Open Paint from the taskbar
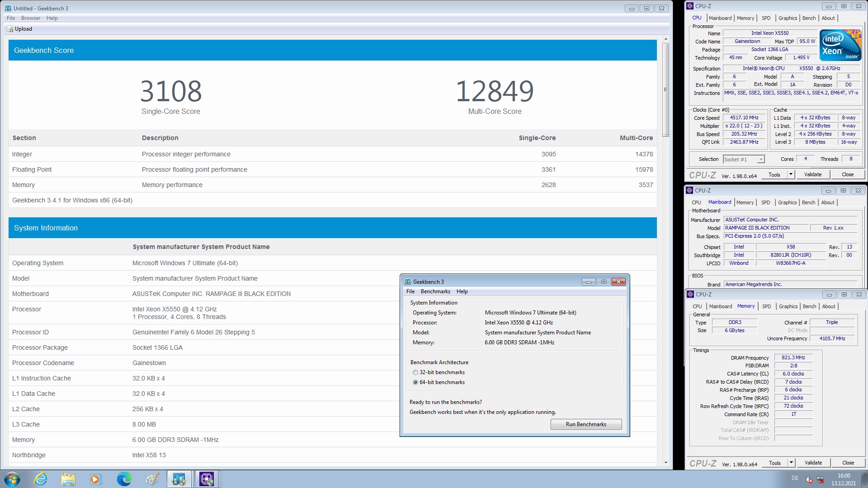This screenshot has width=868, height=488. (x=152, y=479)
